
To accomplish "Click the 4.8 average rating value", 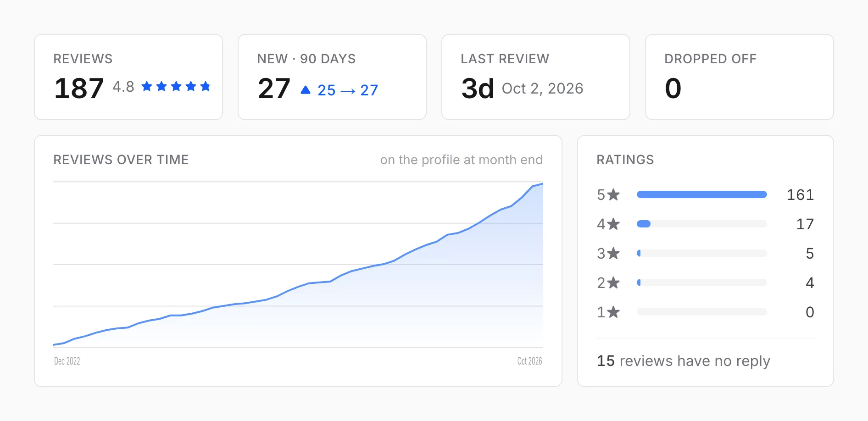I will coord(123,87).
